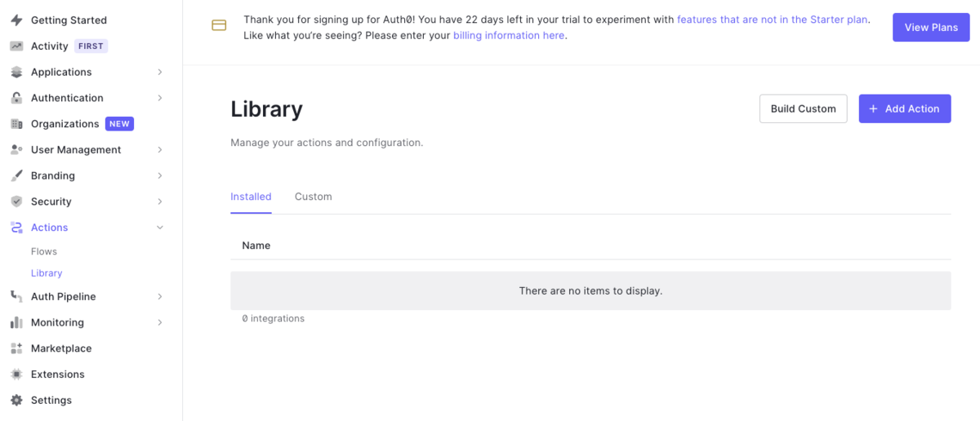Click the Build Custom button

804,109
